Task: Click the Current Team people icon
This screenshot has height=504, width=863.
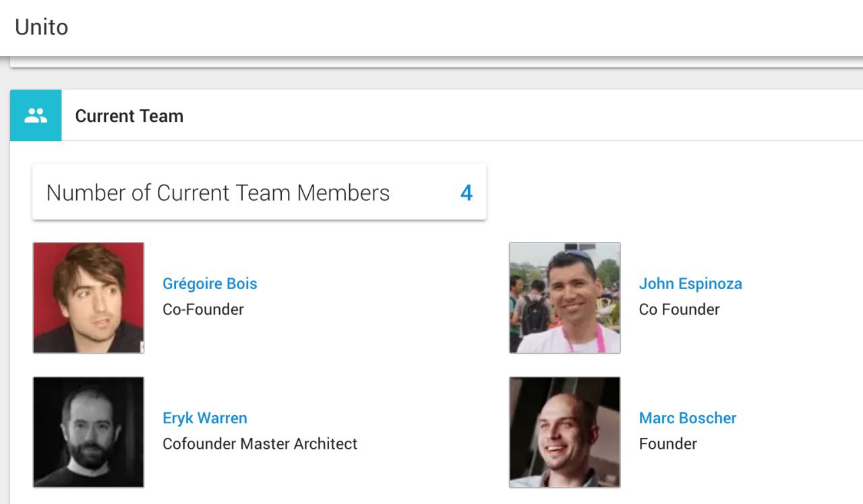Action: pos(36,115)
